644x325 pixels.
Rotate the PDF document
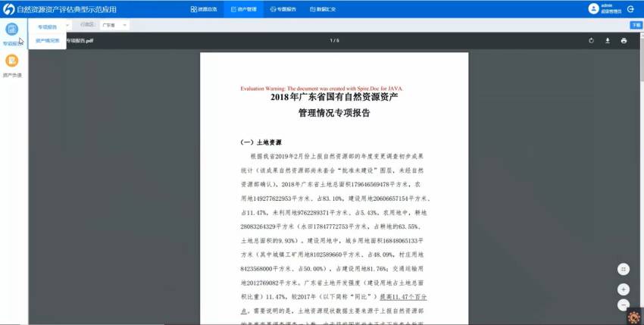point(590,40)
